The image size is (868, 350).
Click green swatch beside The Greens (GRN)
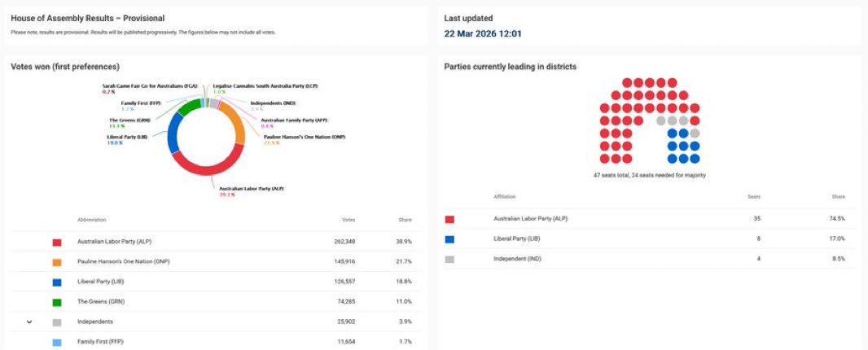point(56,302)
